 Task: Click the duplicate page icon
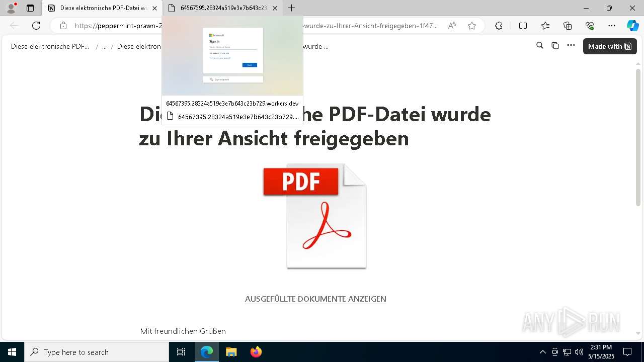tap(555, 46)
